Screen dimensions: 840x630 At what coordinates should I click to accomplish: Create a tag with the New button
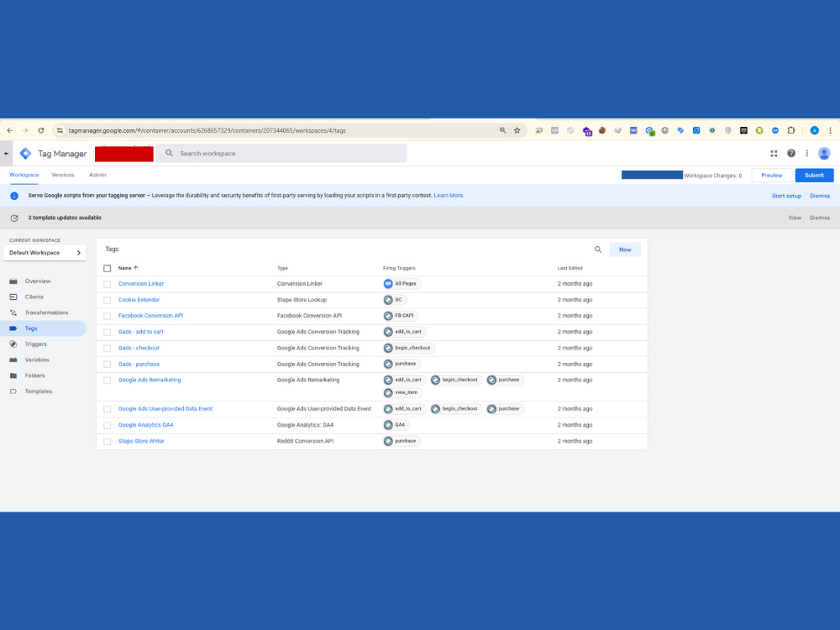click(625, 249)
